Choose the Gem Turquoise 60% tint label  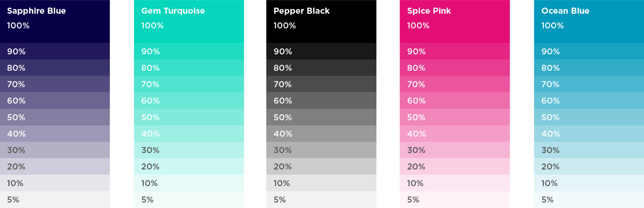tap(151, 101)
